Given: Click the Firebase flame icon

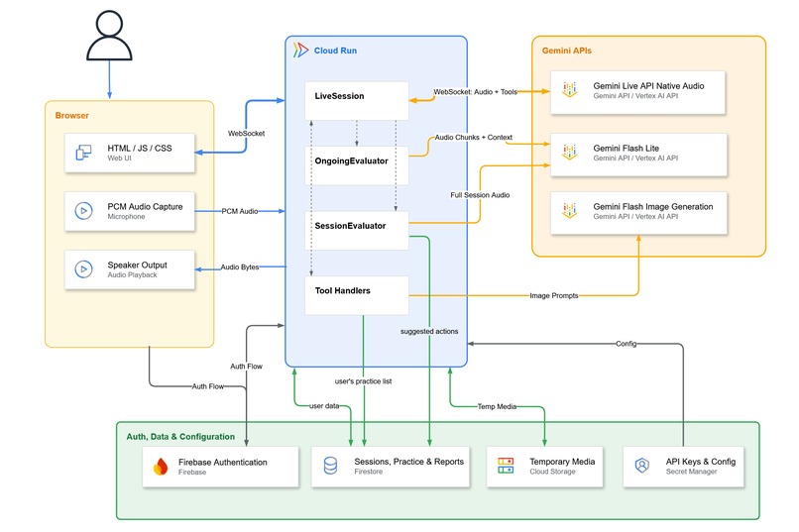Looking at the screenshot, I should click(x=161, y=466).
